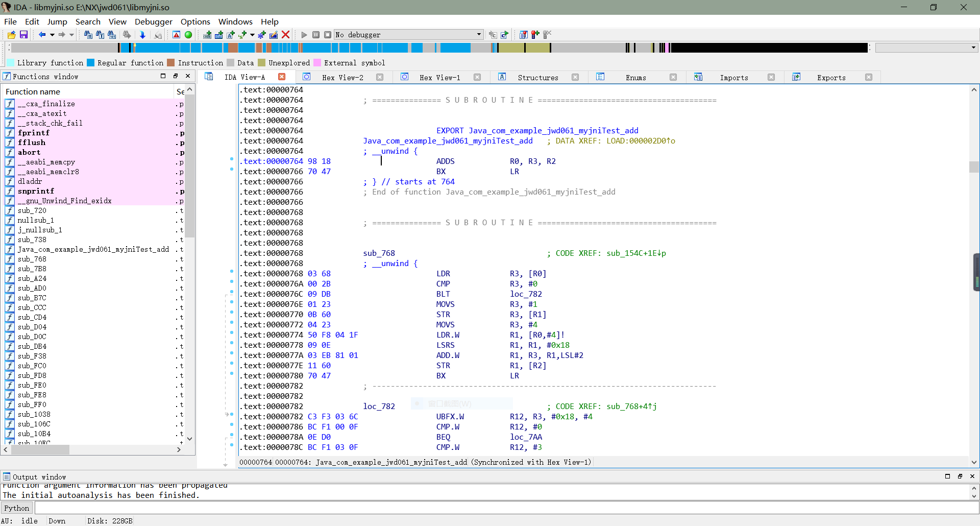Image resolution: width=980 pixels, height=526 pixels.
Task: Click the blue Regular function legend swatch
Action: pos(91,63)
